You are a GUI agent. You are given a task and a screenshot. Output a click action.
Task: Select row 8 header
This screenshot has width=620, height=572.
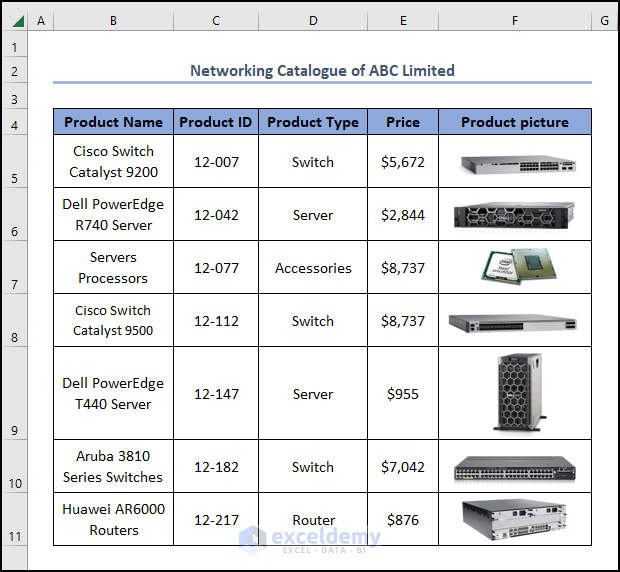click(15, 321)
